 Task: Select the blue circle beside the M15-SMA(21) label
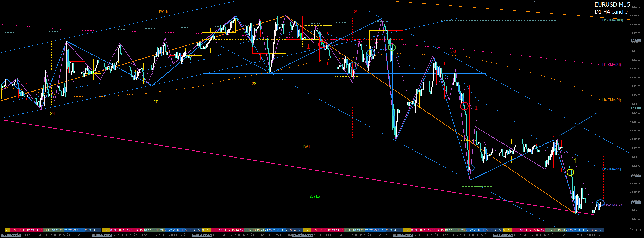[600, 203]
